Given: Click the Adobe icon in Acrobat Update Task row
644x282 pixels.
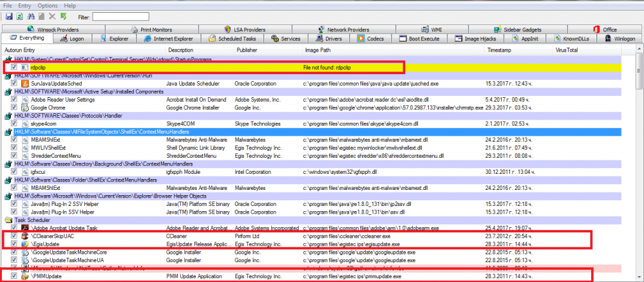Looking at the screenshot, I should [x=24, y=228].
